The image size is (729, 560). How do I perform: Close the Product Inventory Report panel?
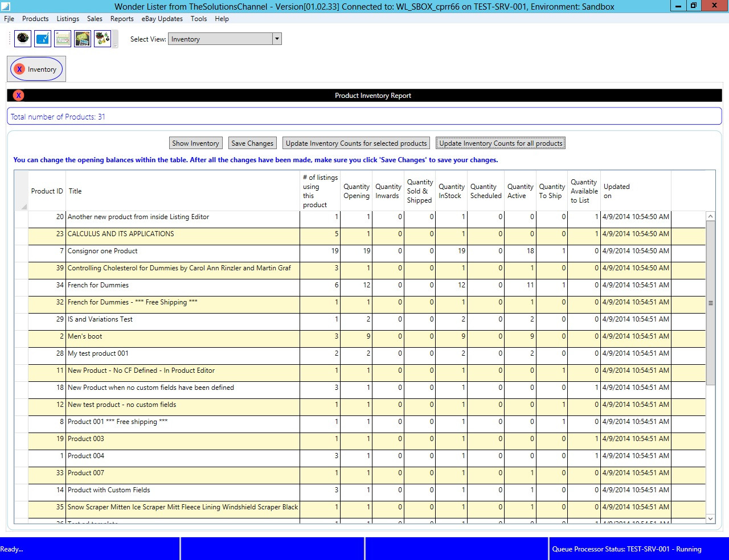18,96
